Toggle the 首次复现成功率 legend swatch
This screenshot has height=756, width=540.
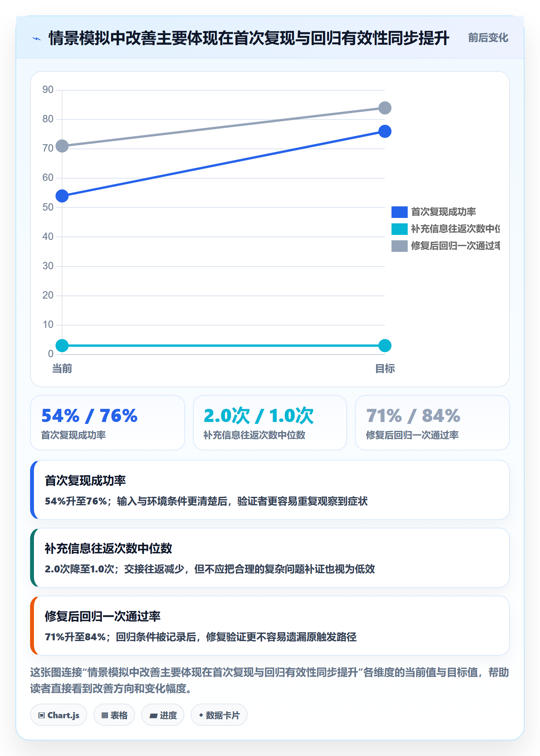coord(399,212)
